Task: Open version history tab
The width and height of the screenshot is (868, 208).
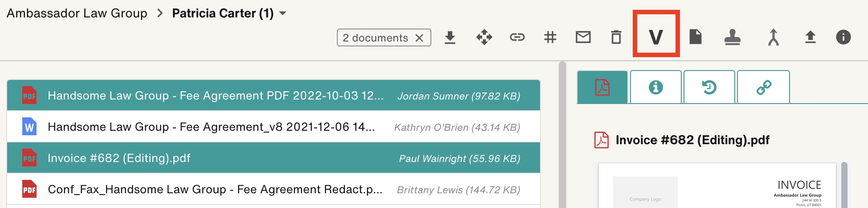Action: pyautogui.click(x=709, y=87)
